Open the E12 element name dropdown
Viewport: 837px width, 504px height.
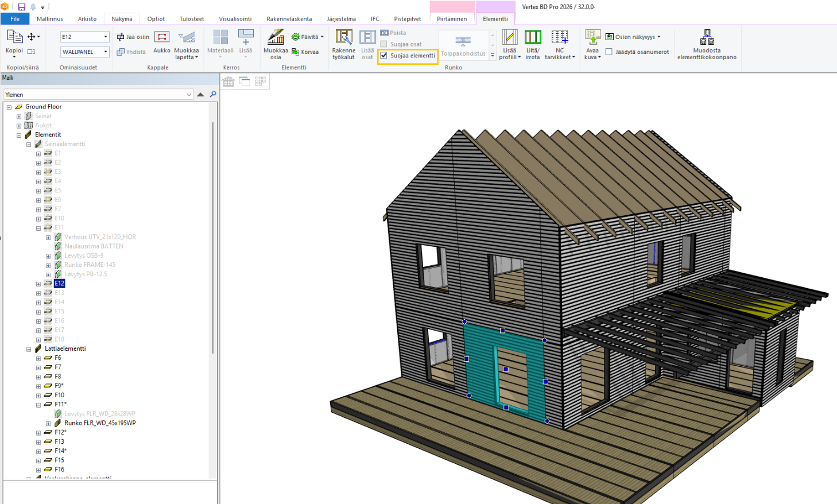pos(106,37)
